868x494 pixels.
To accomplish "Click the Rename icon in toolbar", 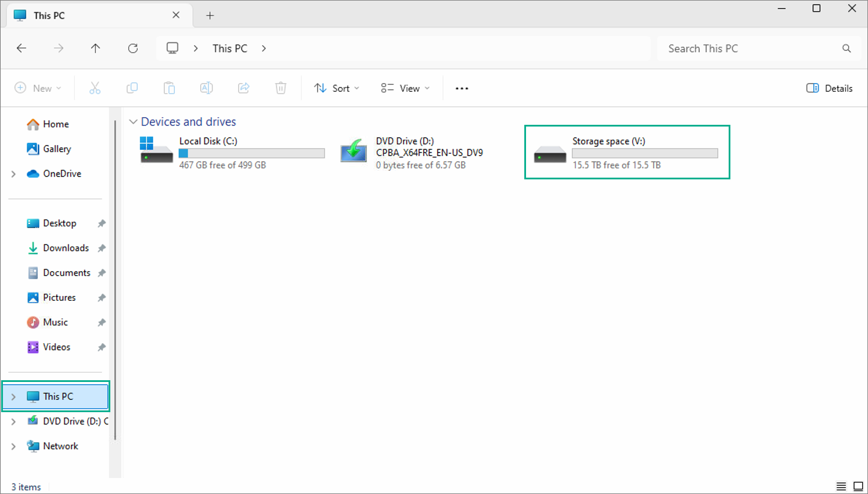I will (x=206, y=88).
